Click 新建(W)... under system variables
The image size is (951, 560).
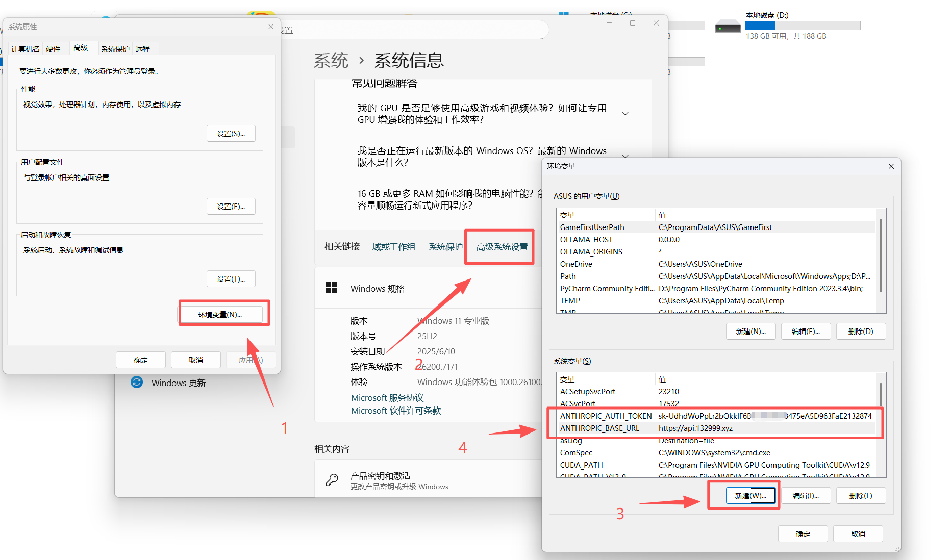(750, 495)
